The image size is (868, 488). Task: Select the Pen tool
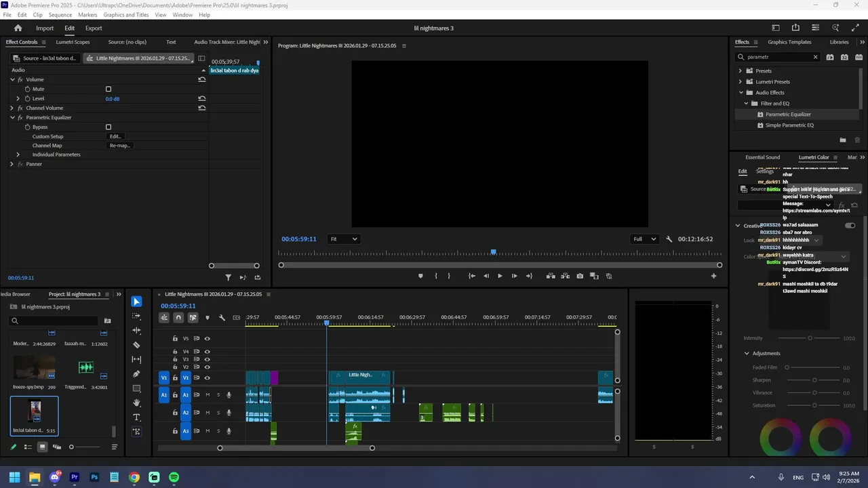pyautogui.click(x=136, y=374)
